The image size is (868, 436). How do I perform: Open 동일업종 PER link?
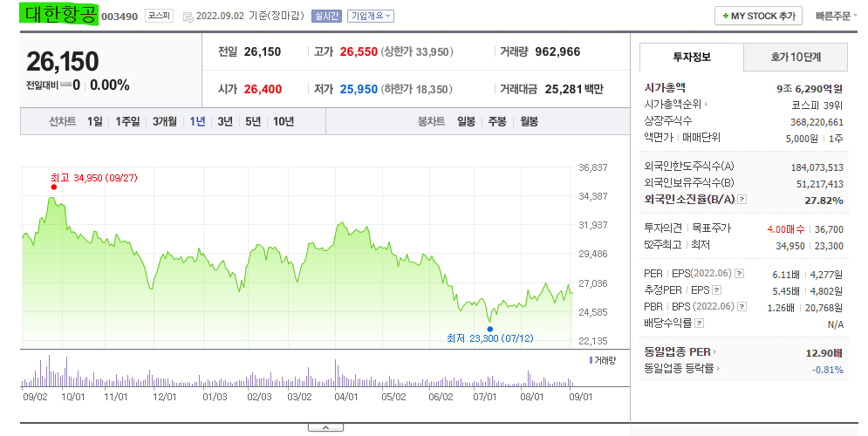point(678,352)
